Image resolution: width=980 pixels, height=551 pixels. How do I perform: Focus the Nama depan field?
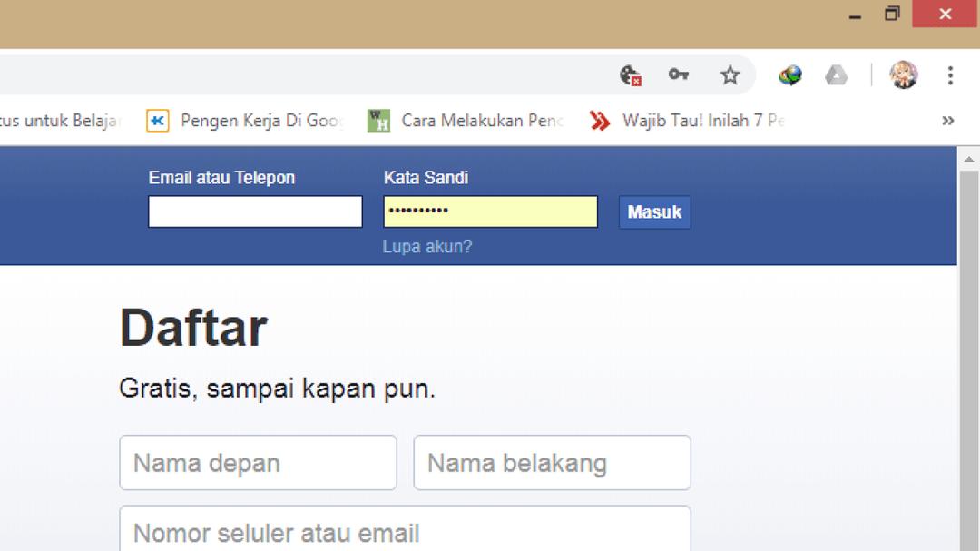click(258, 463)
